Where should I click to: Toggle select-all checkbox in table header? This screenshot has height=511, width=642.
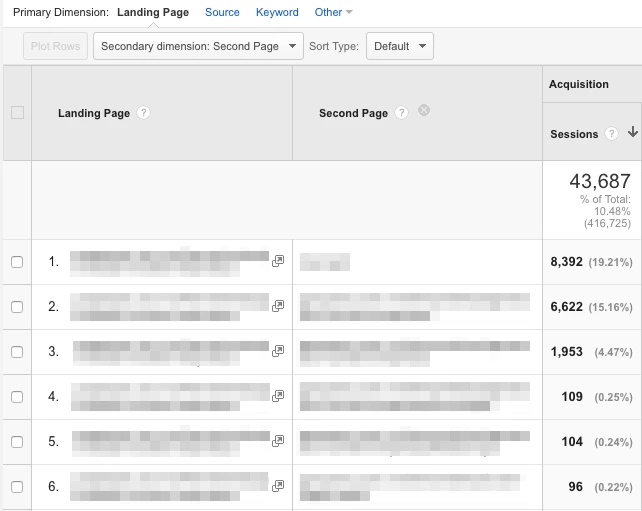tap(17, 113)
